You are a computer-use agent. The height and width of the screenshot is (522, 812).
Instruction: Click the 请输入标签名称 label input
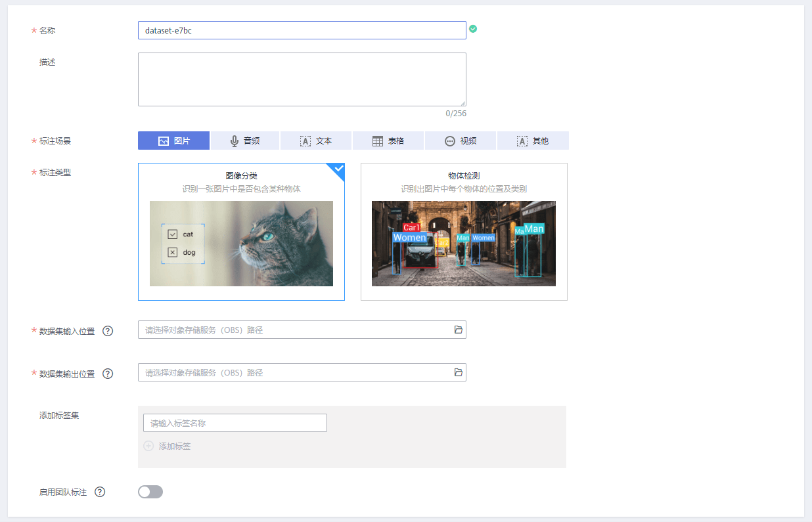click(x=235, y=423)
